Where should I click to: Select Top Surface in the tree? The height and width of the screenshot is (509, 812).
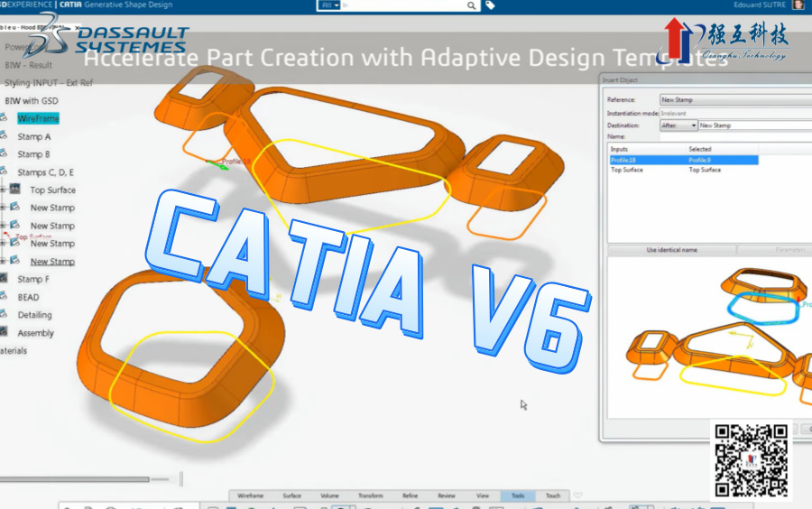(53, 190)
